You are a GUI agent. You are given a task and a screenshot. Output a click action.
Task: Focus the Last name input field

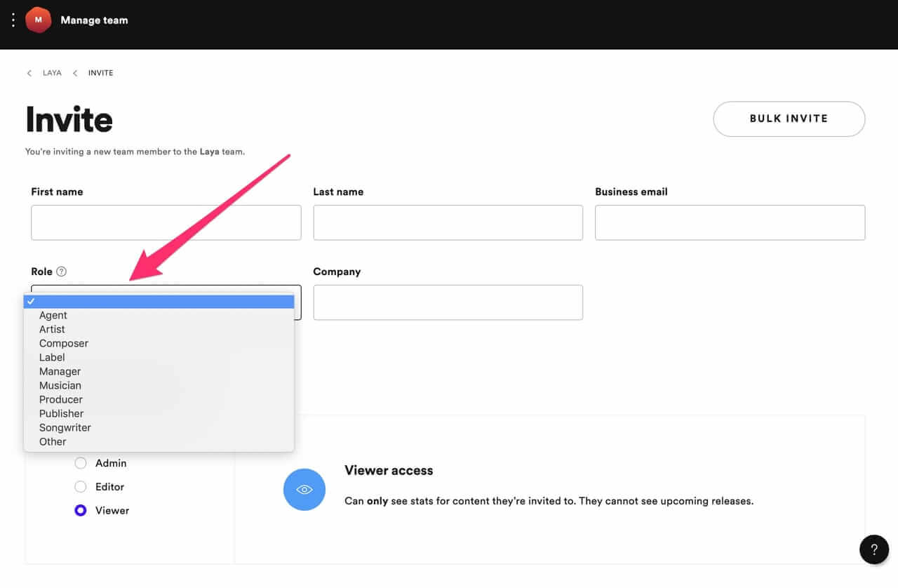[x=448, y=222]
